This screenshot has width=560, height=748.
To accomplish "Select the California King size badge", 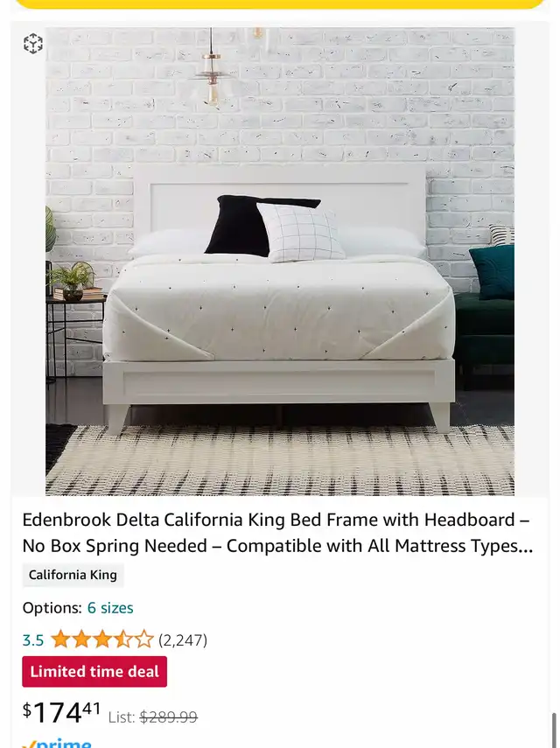I will point(73,575).
